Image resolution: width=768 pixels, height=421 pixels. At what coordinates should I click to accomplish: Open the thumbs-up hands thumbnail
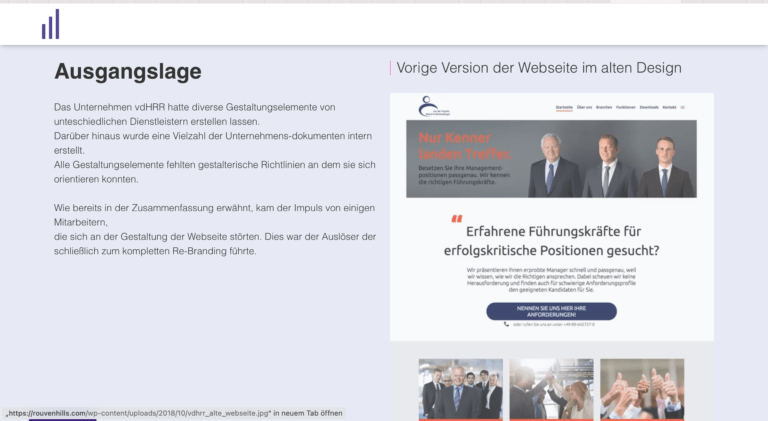click(x=642, y=389)
